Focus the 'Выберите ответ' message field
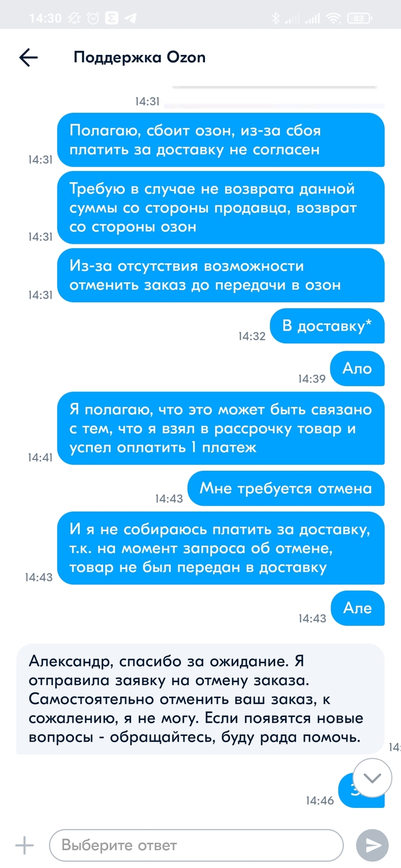 click(x=196, y=845)
